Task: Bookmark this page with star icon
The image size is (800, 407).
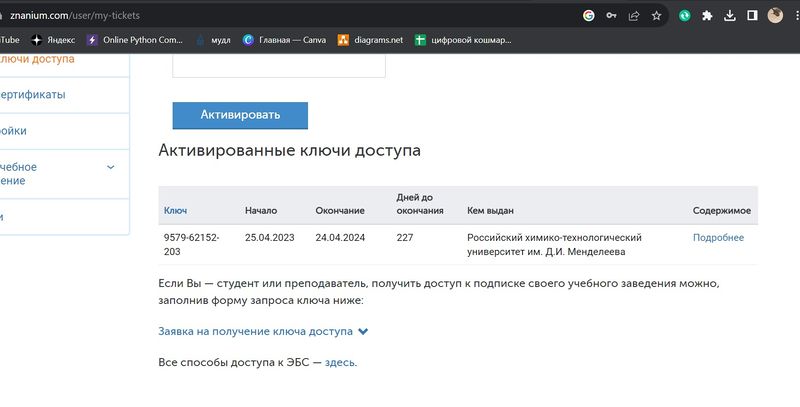Action: [657, 16]
